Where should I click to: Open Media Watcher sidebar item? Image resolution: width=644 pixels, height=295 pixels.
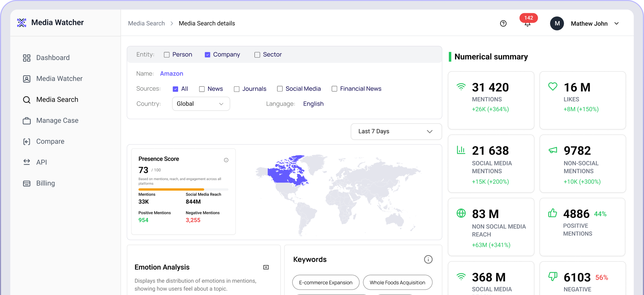(x=59, y=79)
